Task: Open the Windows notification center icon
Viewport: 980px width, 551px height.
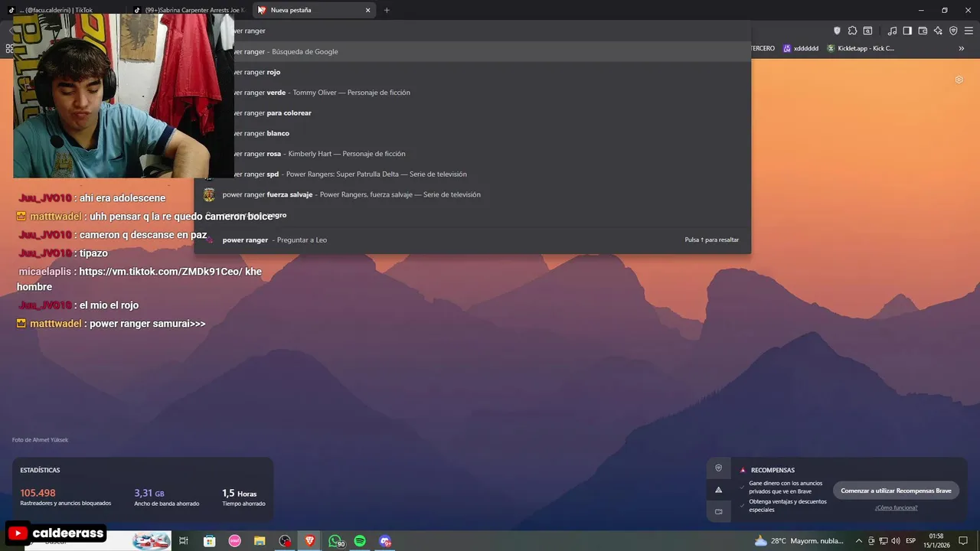Action: click(963, 541)
